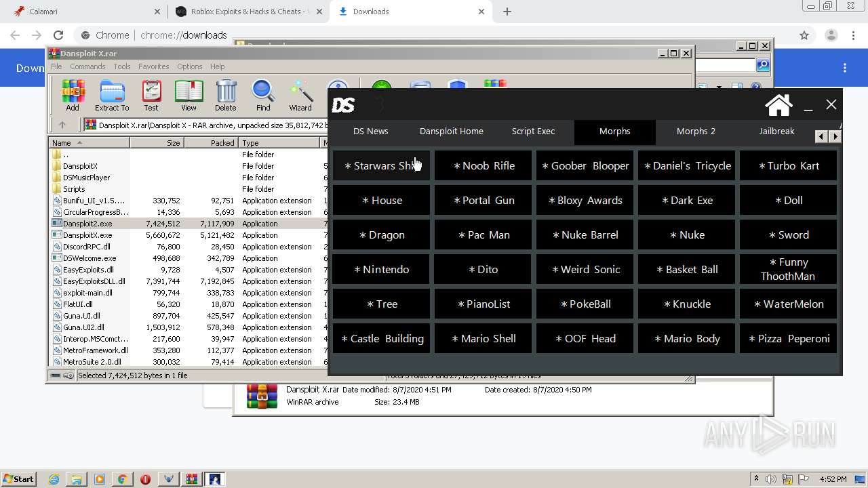Switch to the Dansploit Home tab
The height and width of the screenshot is (488, 868).
coord(452,131)
